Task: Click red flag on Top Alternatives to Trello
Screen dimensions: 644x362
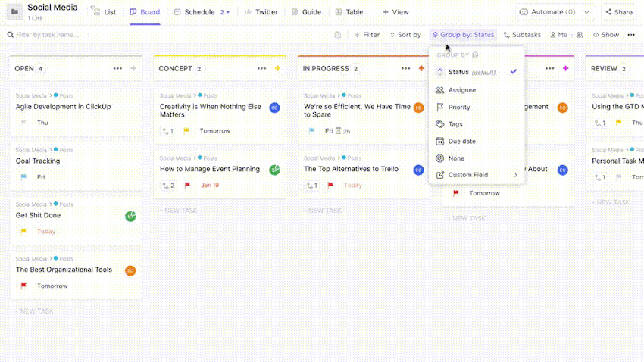Action: pos(330,185)
